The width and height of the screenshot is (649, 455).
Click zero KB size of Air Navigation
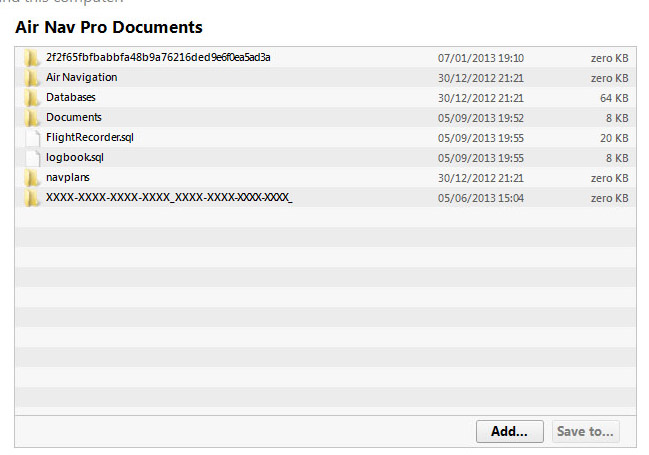point(610,78)
